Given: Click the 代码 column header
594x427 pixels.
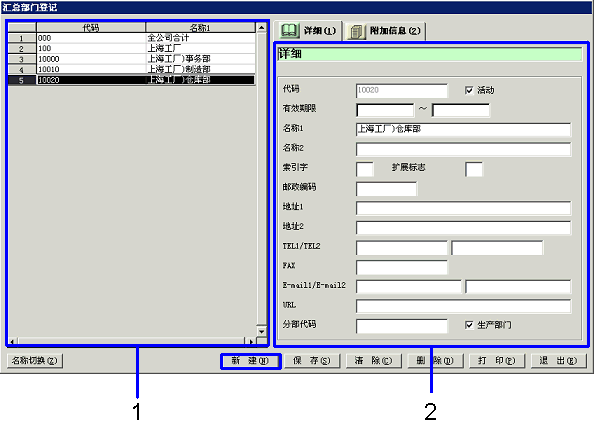Looking at the screenshot, I should 91,28.
